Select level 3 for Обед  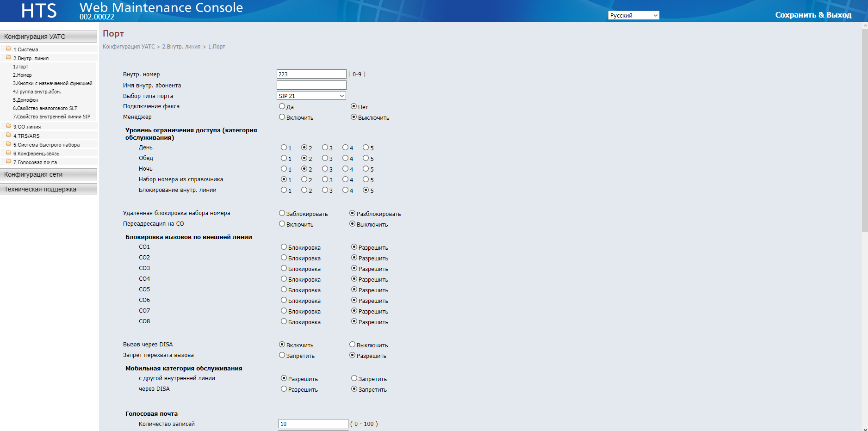pyautogui.click(x=325, y=158)
